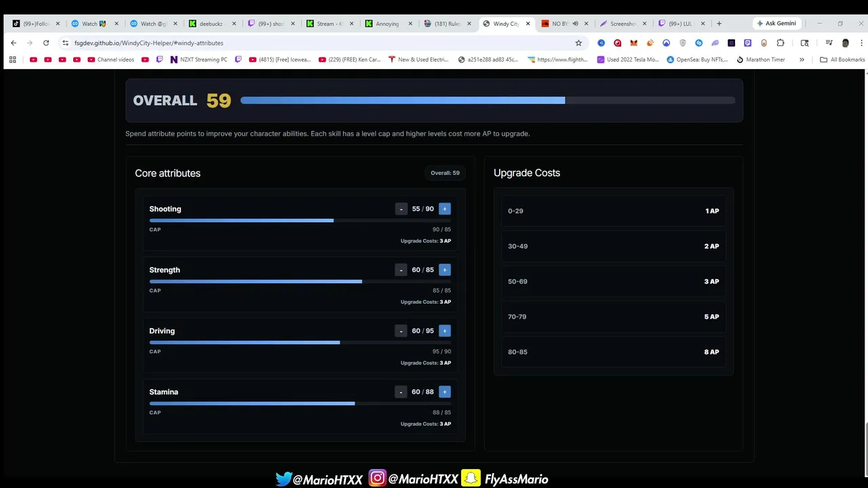Reload the Windy City Helper page
This screenshot has height=488, width=868.
pyautogui.click(x=46, y=43)
